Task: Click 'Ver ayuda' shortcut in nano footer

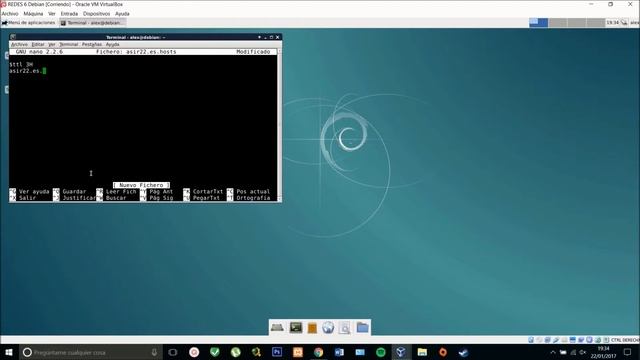Action: [x=34, y=191]
